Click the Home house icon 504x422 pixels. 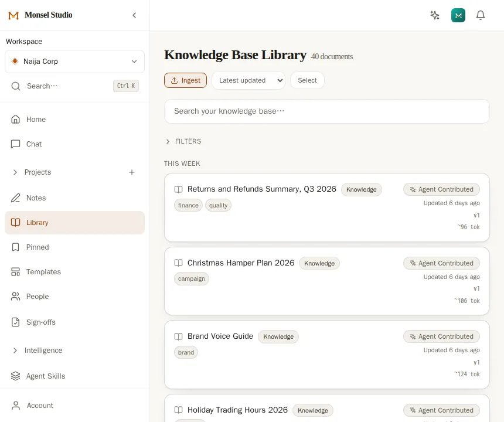click(x=15, y=119)
